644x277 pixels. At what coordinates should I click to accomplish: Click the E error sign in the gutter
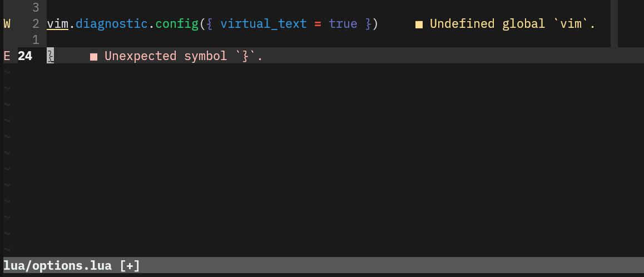7,56
